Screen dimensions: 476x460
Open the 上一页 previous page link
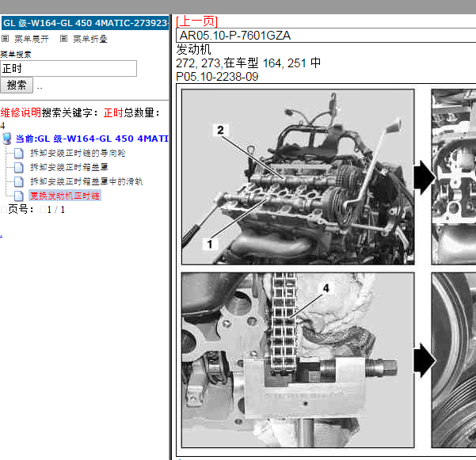pyautogui.click(x=197, y=21)
